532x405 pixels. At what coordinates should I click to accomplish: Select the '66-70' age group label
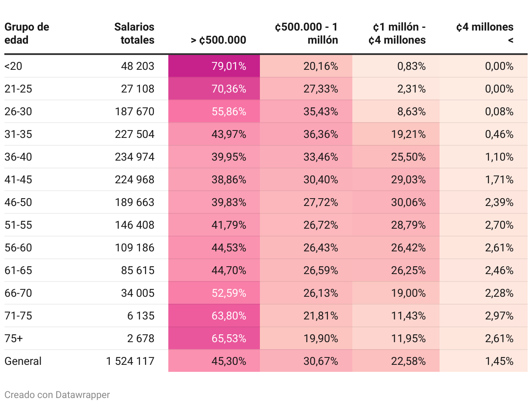click(x=18, y=293)
